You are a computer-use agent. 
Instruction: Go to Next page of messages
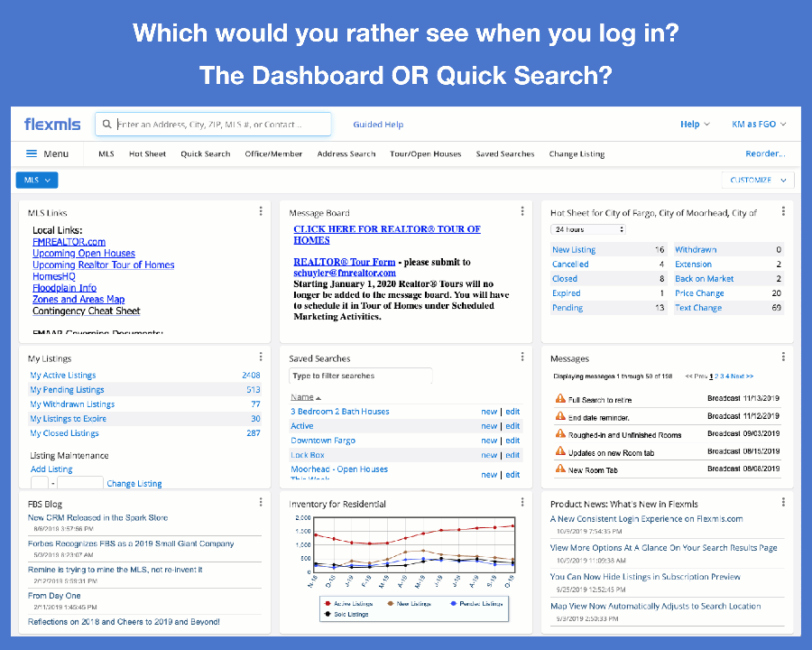742,376
